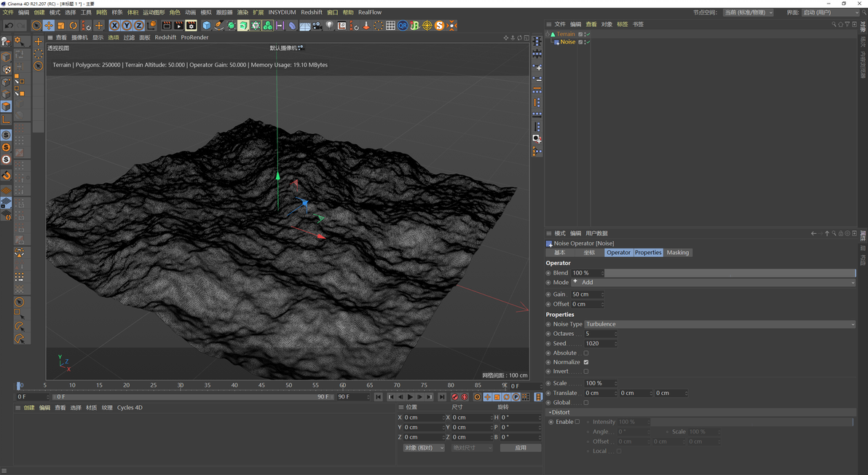Image resolution: width=868 pixels, height=475 pixels.
Task: Enable the Absolute checkbox
Action: 586,353
